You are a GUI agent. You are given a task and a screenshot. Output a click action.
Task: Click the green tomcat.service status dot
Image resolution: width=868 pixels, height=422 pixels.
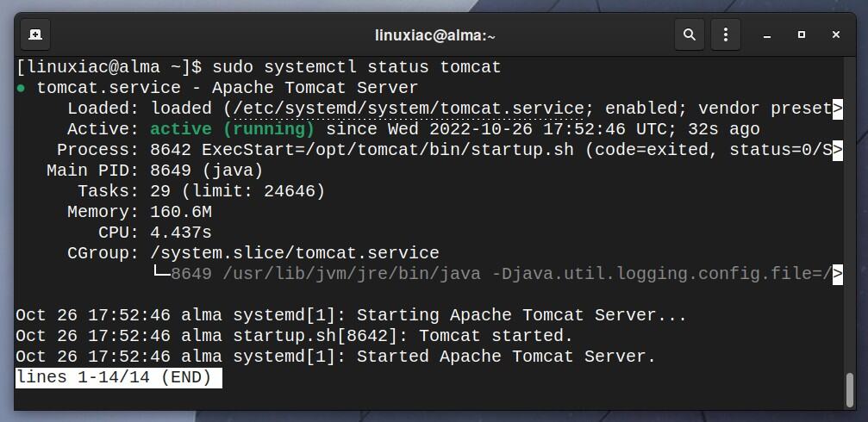21,88
